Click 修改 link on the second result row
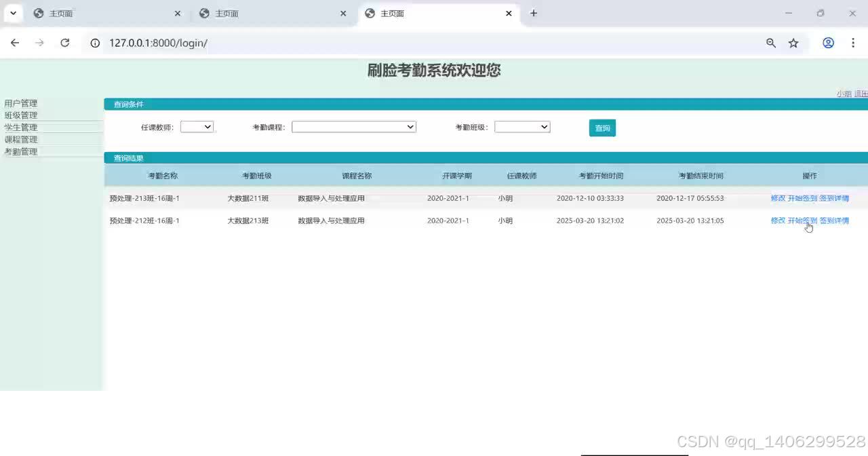 click(x=777, y=220)
